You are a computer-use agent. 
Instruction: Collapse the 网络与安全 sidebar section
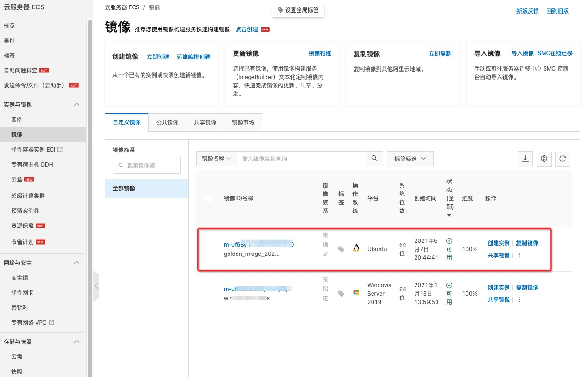pos(77,263)
